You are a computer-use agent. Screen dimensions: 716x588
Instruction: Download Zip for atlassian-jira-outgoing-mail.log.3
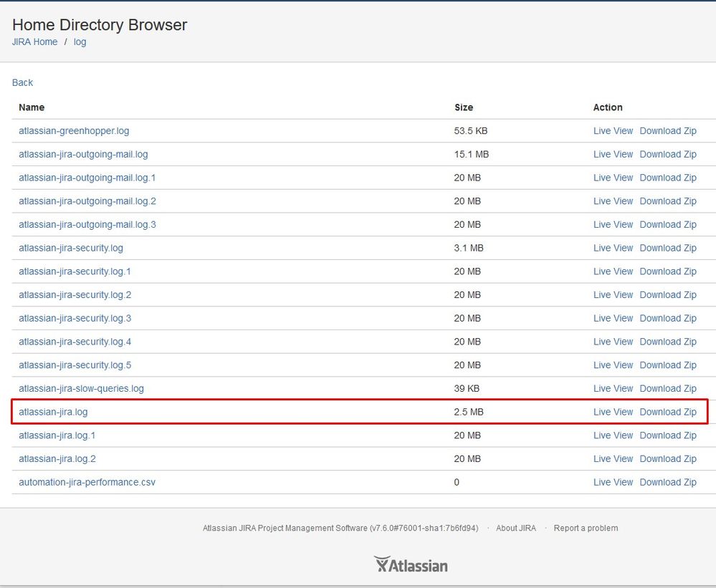(x=668, y=224)
